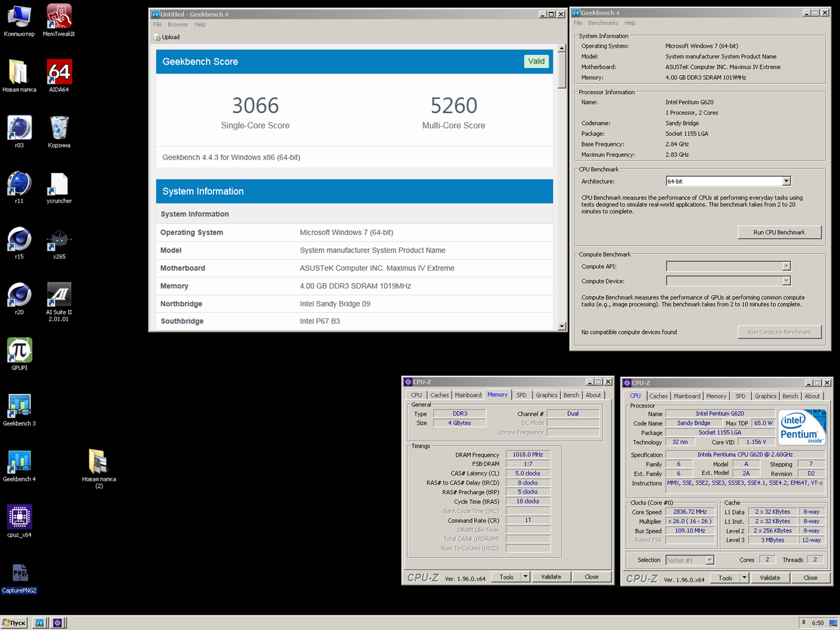Click the Geekbench taskbar button icon

coord(40,622)
